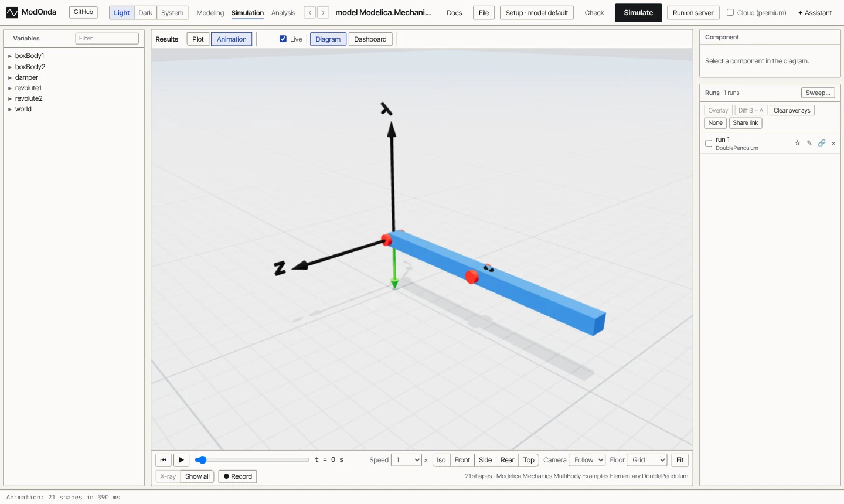Click the animation timeline slider handle

(x=201, y=460)
